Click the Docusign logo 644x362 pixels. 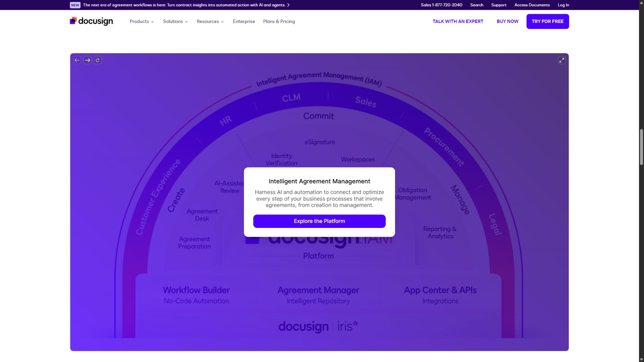pos(92,21)
